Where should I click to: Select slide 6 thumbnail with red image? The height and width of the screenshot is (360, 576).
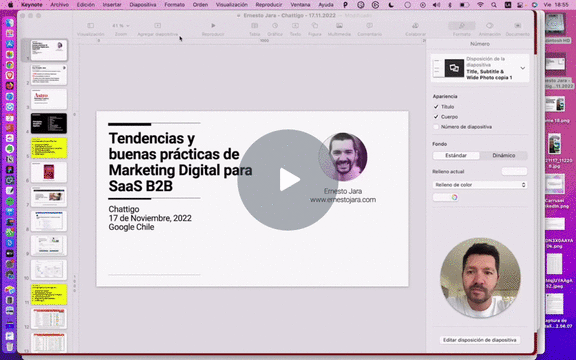coord(49,172)
